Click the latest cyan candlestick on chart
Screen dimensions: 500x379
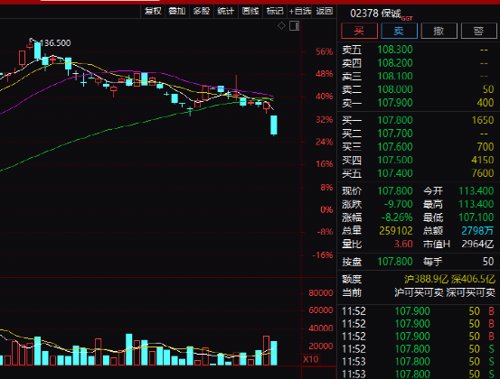click(x=274, y=125)
